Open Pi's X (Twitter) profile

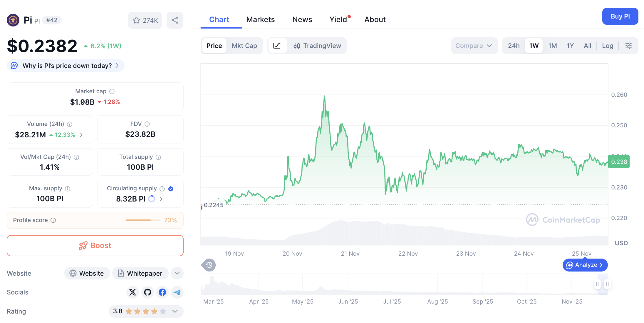[x=133, y=292]
